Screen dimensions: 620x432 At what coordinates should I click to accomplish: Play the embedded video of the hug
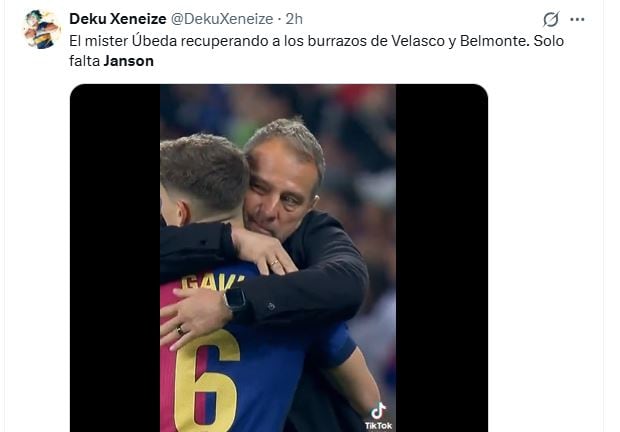(278, 258)
